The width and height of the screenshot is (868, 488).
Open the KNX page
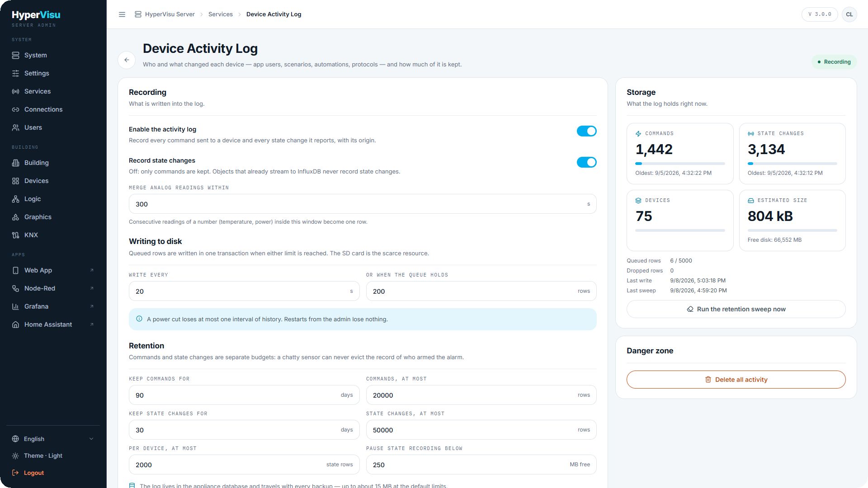point(53,235)
